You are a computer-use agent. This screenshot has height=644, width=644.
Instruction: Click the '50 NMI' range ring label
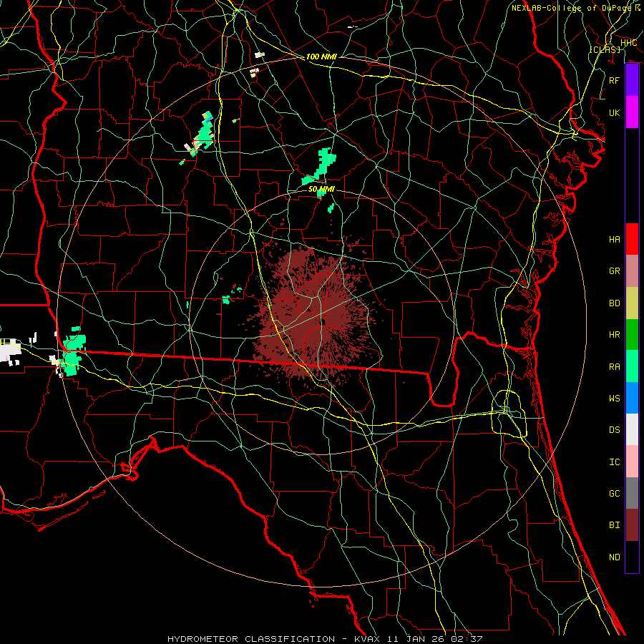tap(321, 189)
